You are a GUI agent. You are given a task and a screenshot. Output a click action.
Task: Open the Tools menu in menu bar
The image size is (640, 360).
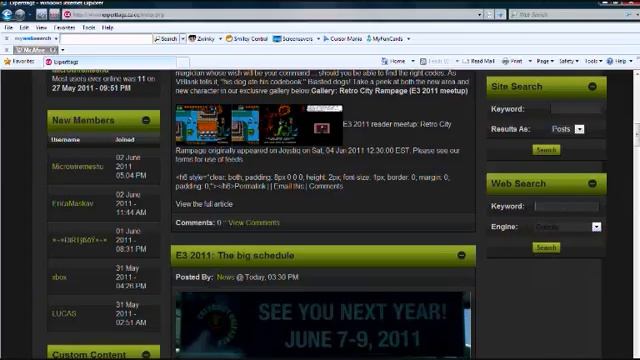point(89,28)
